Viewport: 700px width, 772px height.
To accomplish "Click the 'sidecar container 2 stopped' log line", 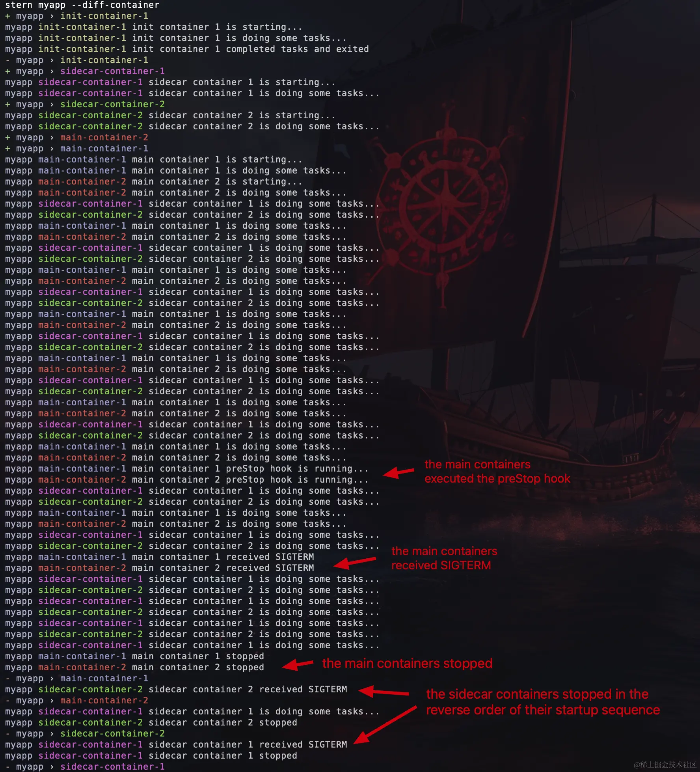I will point(151,723).
